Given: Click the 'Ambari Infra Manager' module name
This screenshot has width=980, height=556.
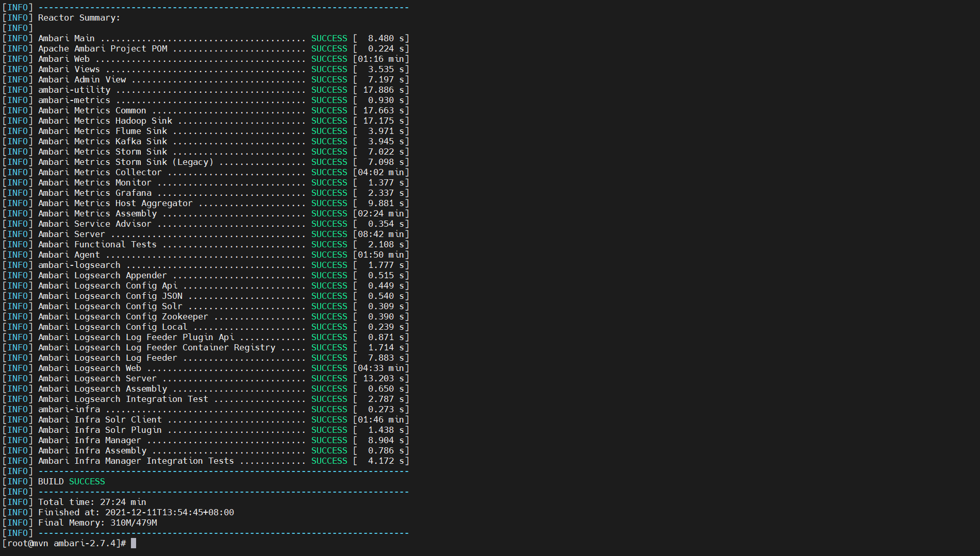Looking at the screenshot, I should tap(90, 440).
